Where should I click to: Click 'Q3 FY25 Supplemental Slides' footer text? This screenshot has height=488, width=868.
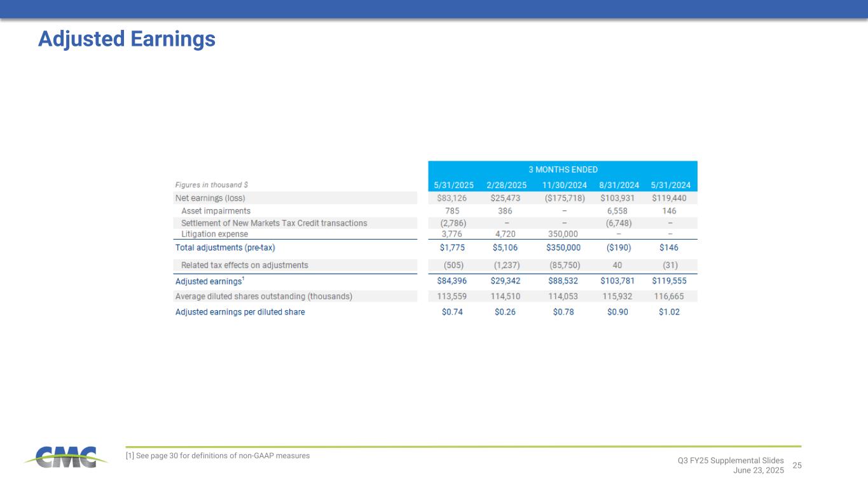(x=731, y=460)
